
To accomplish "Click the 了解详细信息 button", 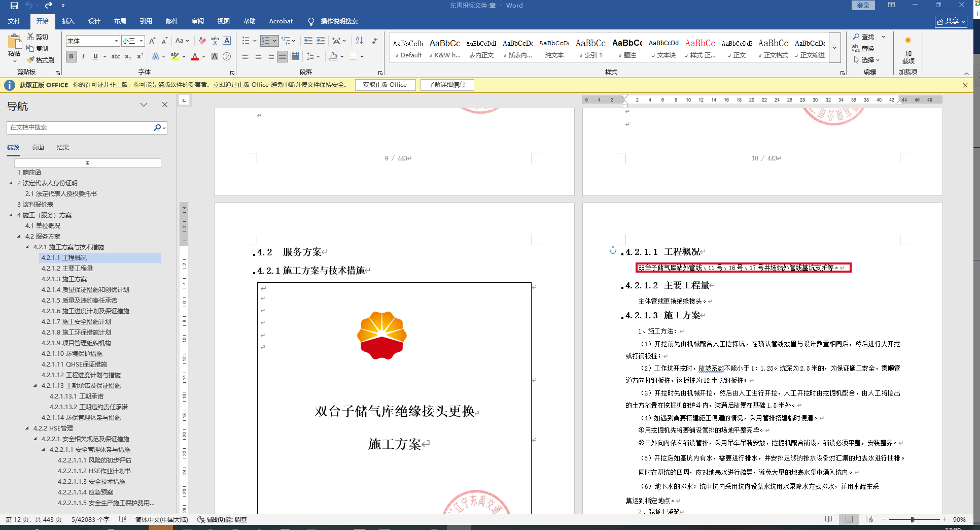I will point(447,85).
